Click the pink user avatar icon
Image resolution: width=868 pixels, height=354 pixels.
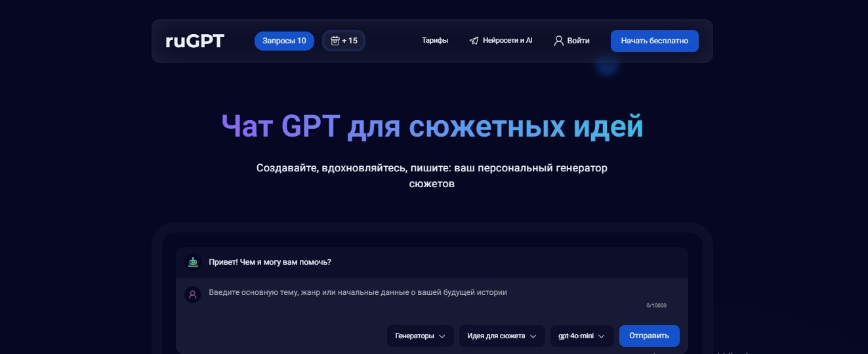(x=192, y=294)
